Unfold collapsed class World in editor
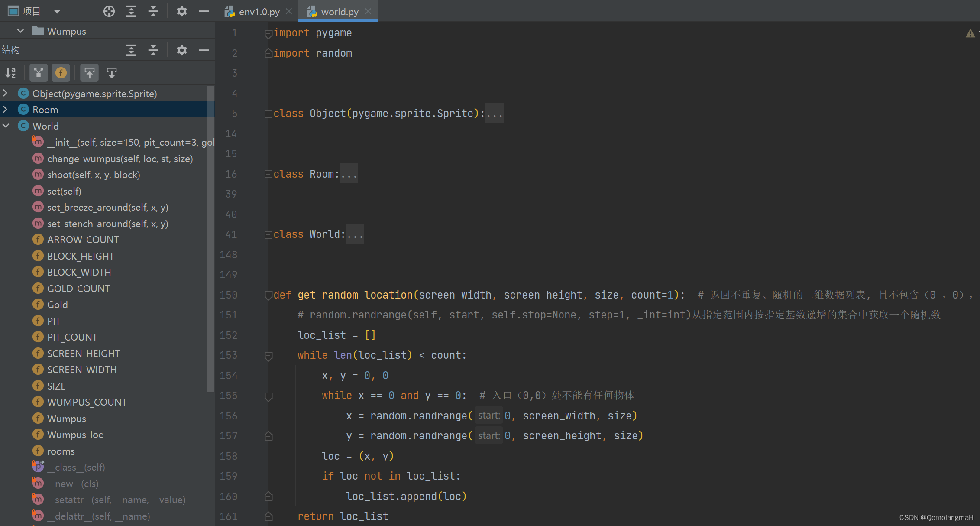The width and height of the screenshot is (980, 526). click(268, 234)
